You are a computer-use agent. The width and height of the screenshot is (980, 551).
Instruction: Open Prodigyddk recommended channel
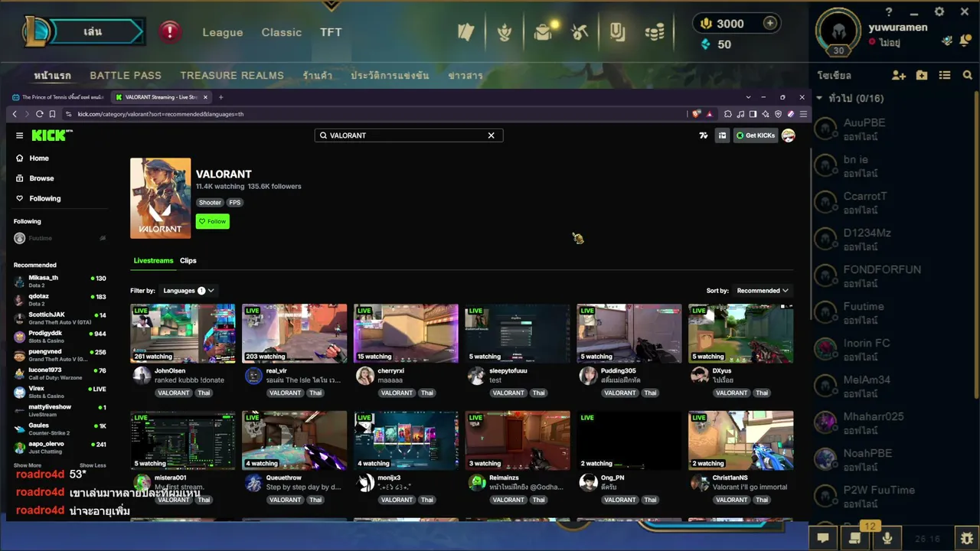tap(60, 337)
